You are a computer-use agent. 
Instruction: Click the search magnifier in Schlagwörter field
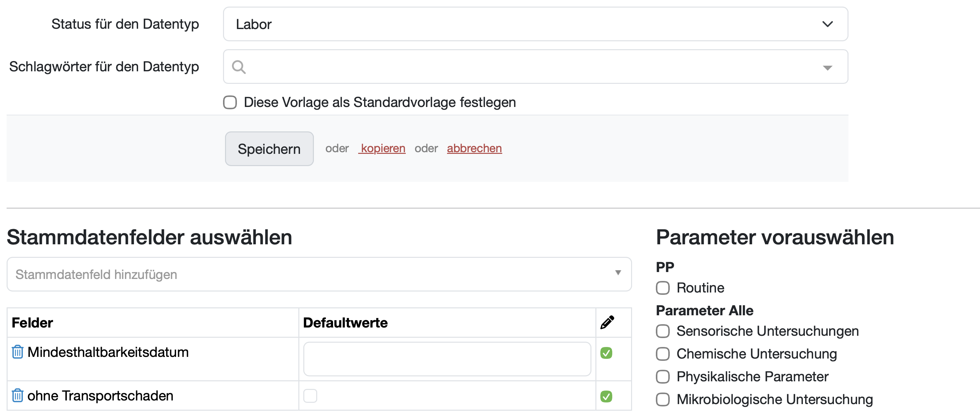coord(239,67)
